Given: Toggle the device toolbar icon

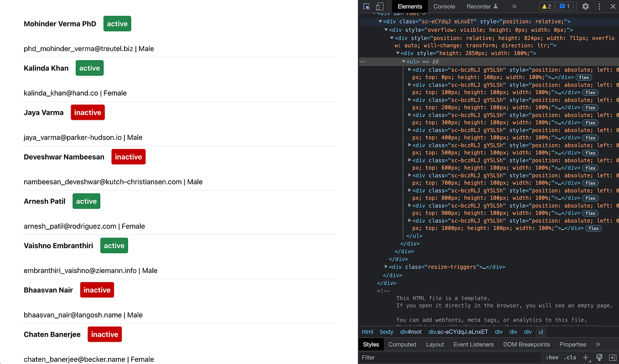Looking at the screenshot, I should click(380, 6).
